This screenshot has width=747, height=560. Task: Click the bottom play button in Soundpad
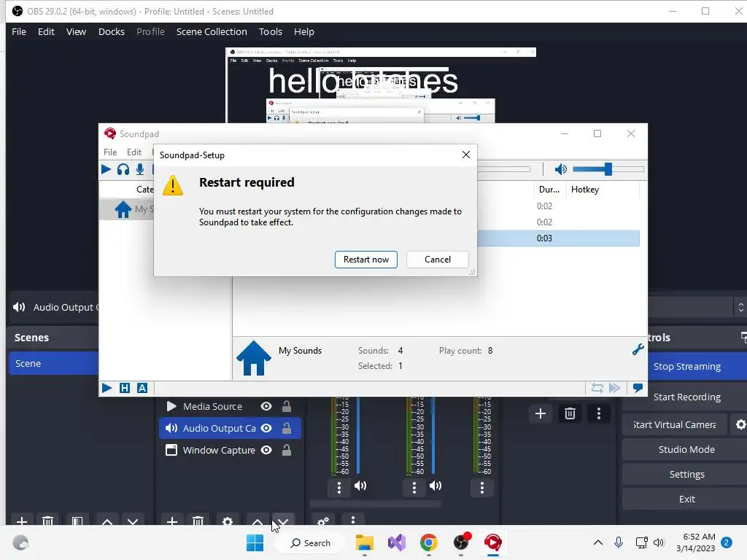pyautogui.click(x=107, y=388)
